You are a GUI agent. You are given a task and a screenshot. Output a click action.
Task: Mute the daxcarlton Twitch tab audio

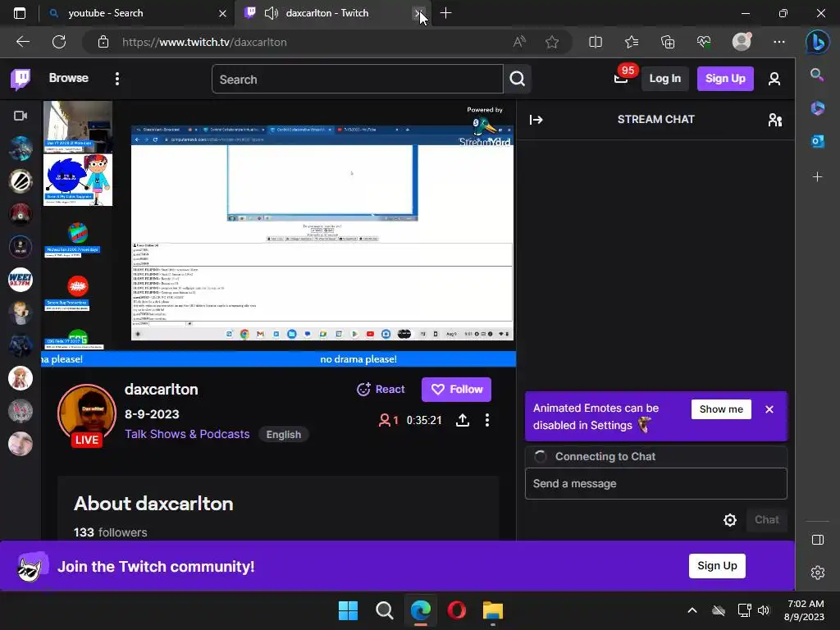272,13
